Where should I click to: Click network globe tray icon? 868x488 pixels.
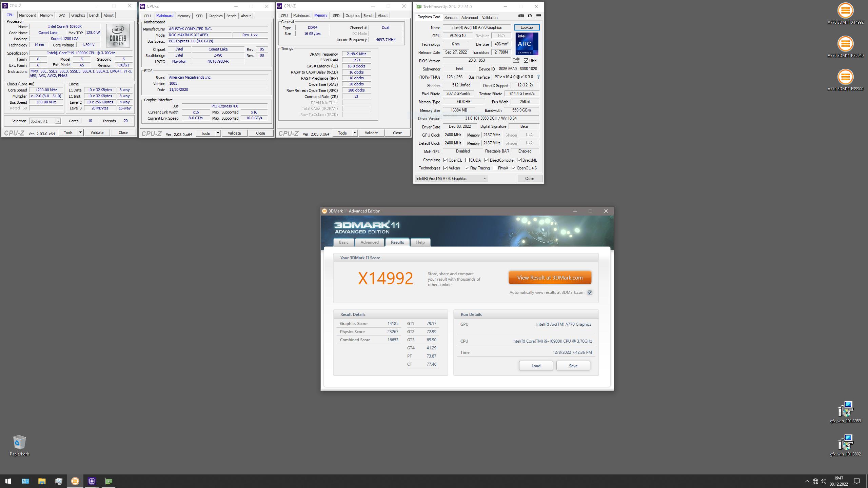pyautogui.click(x=815, y=481)
